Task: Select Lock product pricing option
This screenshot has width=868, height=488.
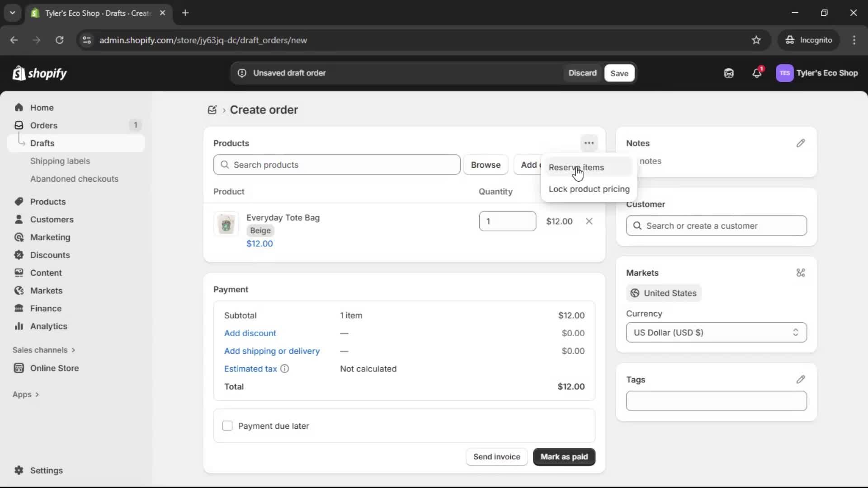Action: [588, 189]
